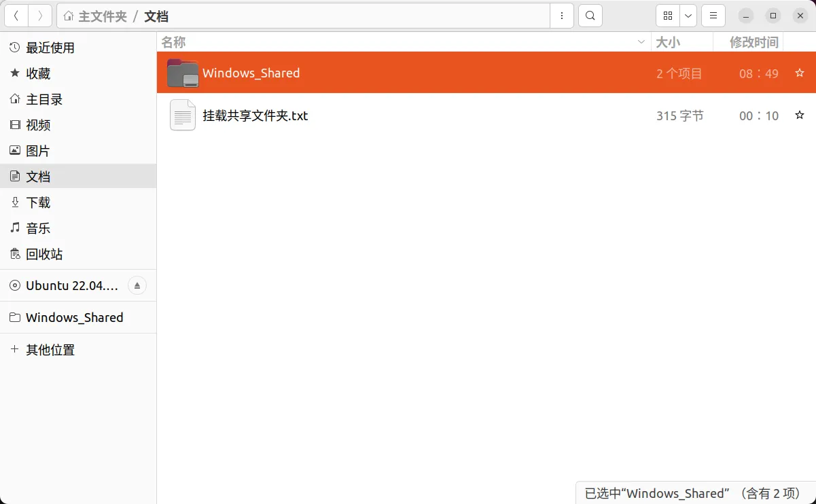Open the 名称 column sort dropdown
Viewport: 816px width, 504px height.
[639, 41]
